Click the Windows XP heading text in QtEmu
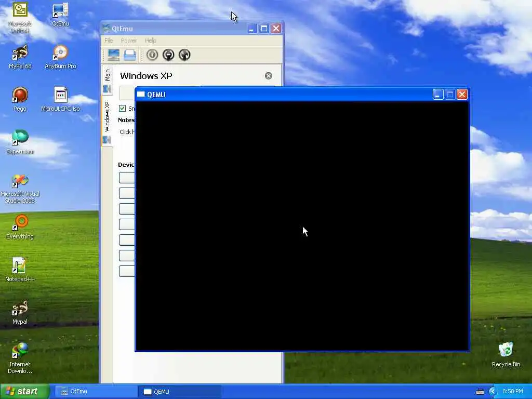 (x=146, y=76)
